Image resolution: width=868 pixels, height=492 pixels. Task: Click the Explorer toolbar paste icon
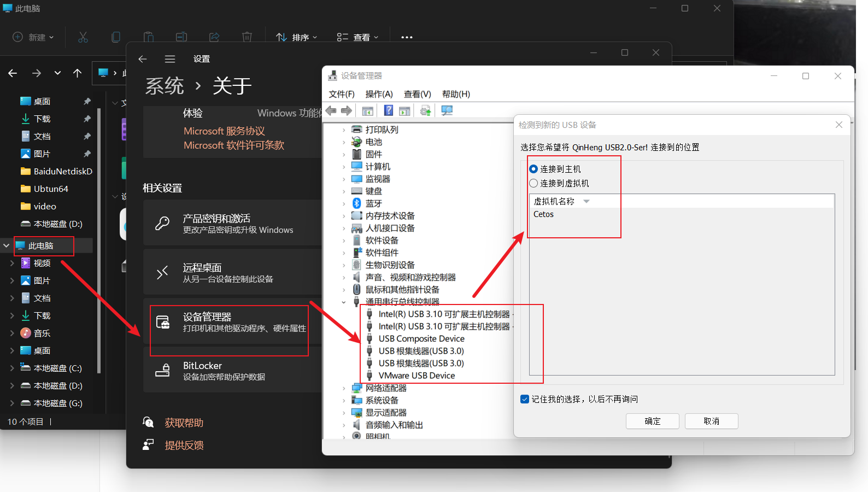pos(149,37)
